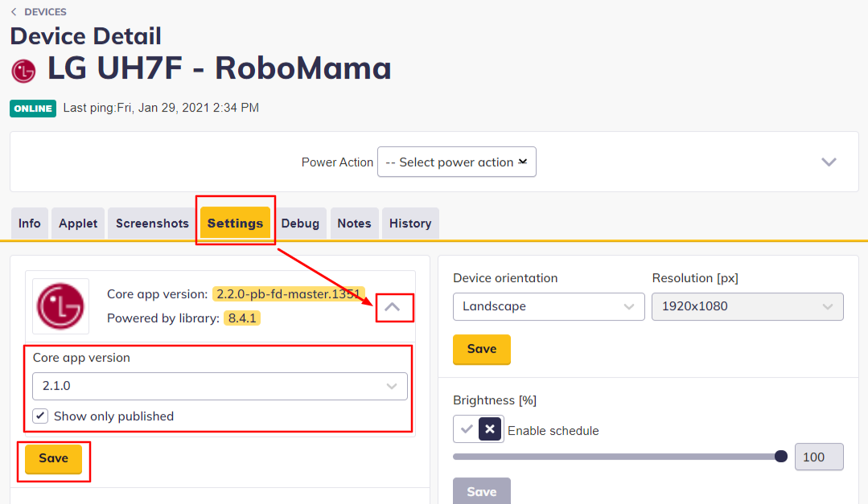
Task: Switch to the Info tab
Action: pyautogui.click(x=30, y=223)
